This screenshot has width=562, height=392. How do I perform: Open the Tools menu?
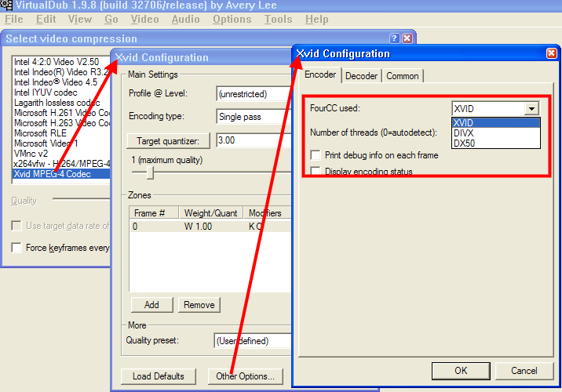[x=278, y=19]
